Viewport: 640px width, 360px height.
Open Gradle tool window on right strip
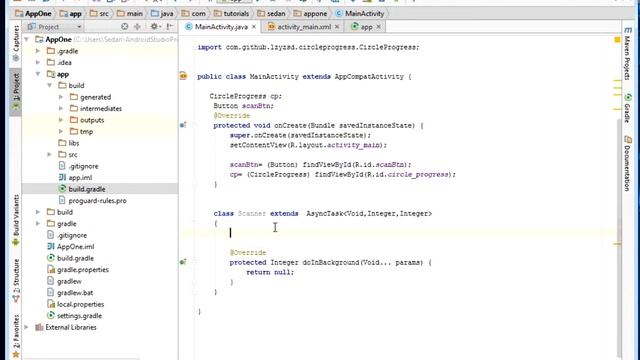pos(627,108)
